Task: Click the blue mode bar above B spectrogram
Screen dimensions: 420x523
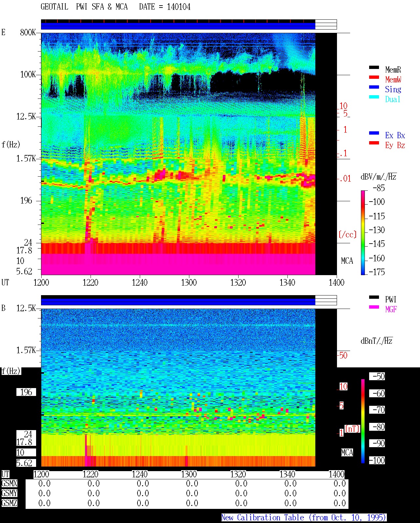Action: (178, 302)
